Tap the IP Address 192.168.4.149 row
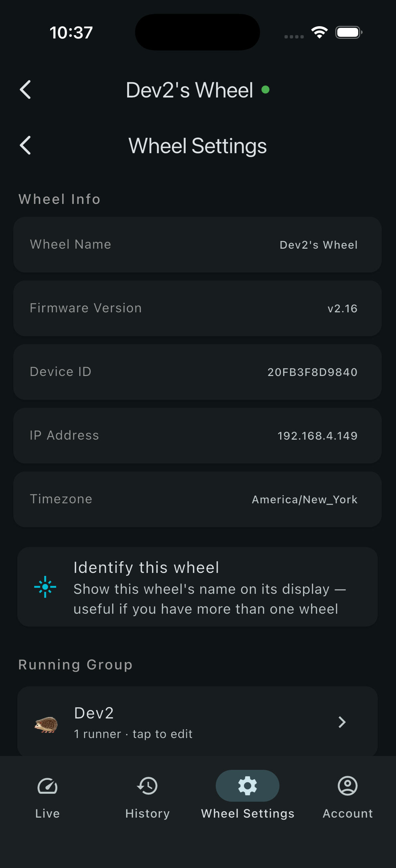Image resolution: width=396 pixels, height=868 pixels. (x=198, y=435)
